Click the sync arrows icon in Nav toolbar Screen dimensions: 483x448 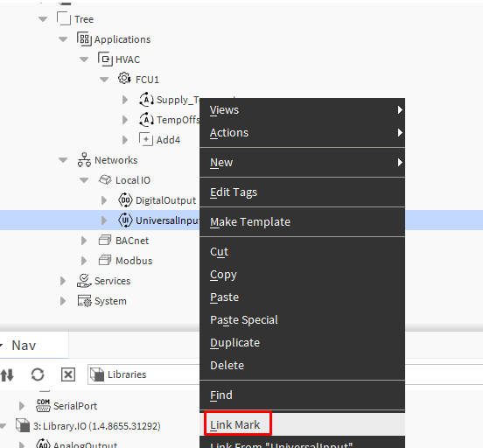pos(7,374)
